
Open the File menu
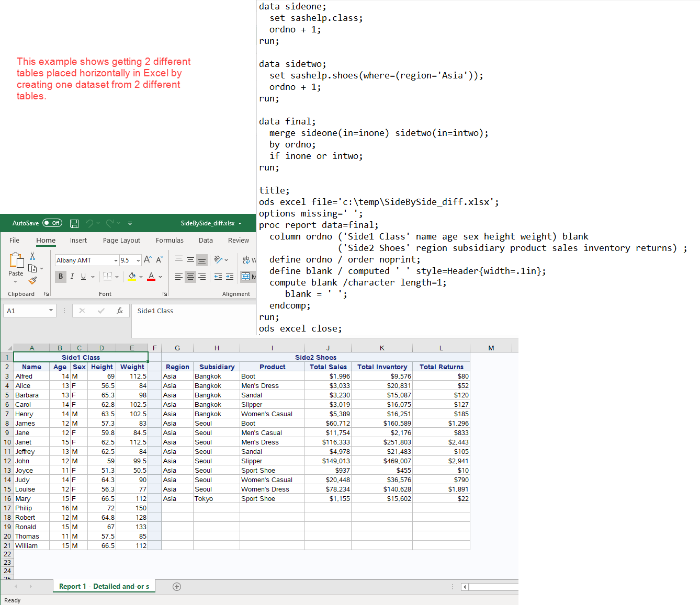(14, 240)
